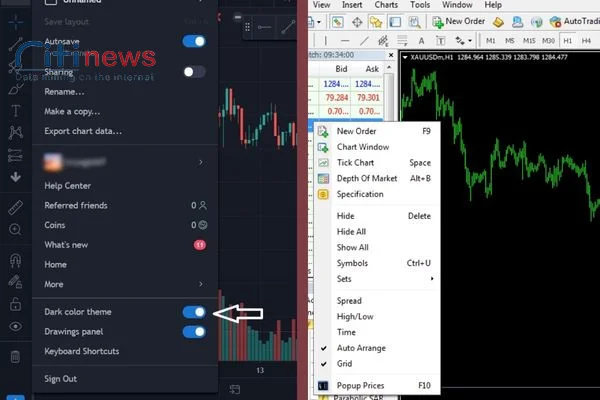Choose Chart Window from context menu
The width and height of the screenshot is (600, 400).
[377, 147]
